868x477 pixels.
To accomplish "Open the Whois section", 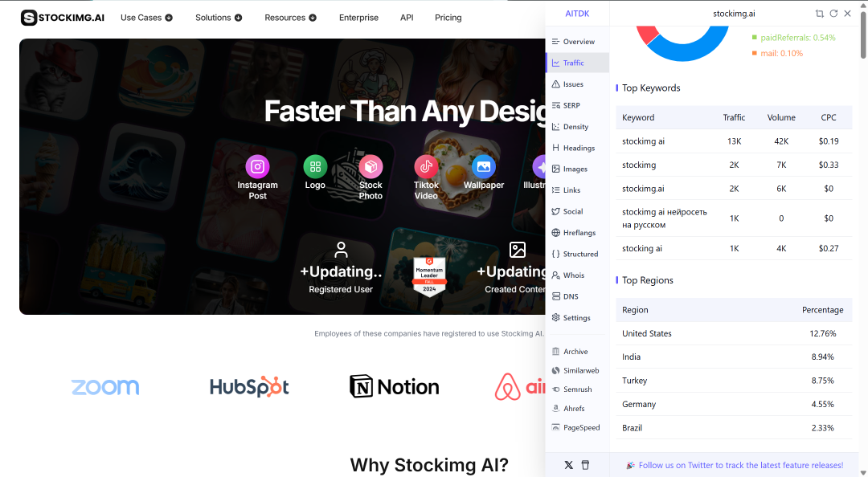I will (577, 275).
